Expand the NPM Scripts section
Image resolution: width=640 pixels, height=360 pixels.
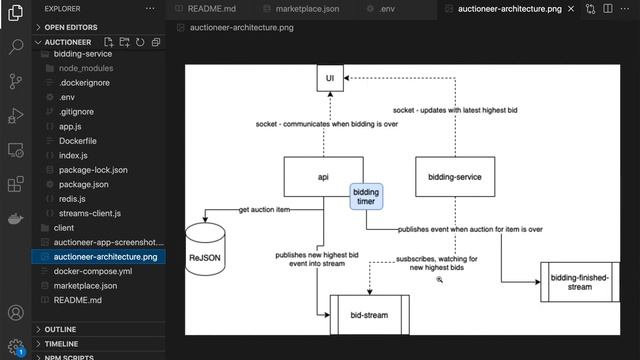98,356
